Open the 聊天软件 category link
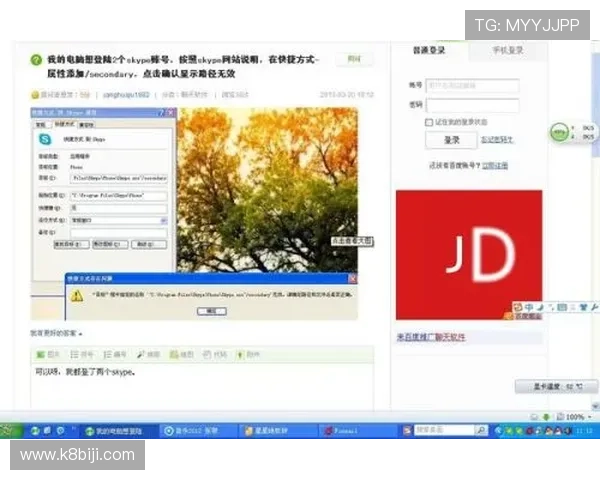The width and height of the screenshot is (600, 480). coord(194,95)
